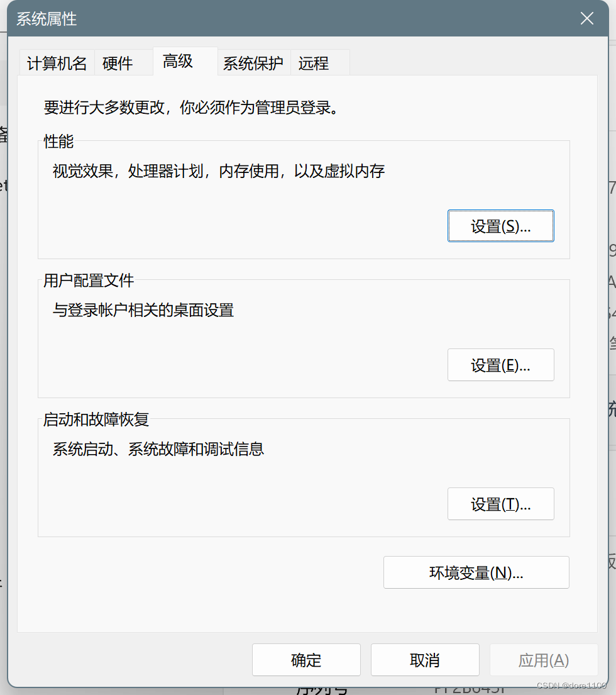Click the 系统属性 title text
The image size is (616, 695).
[47, 19]
